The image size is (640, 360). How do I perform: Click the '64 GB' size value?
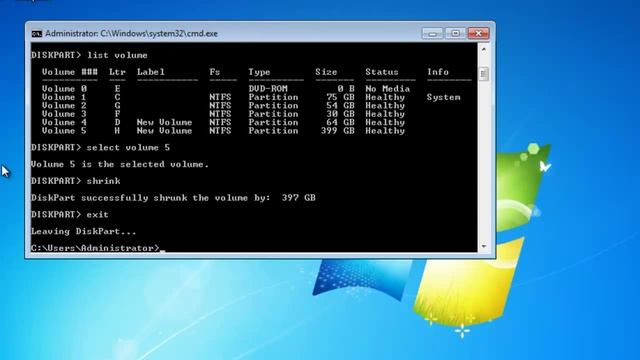340,122
